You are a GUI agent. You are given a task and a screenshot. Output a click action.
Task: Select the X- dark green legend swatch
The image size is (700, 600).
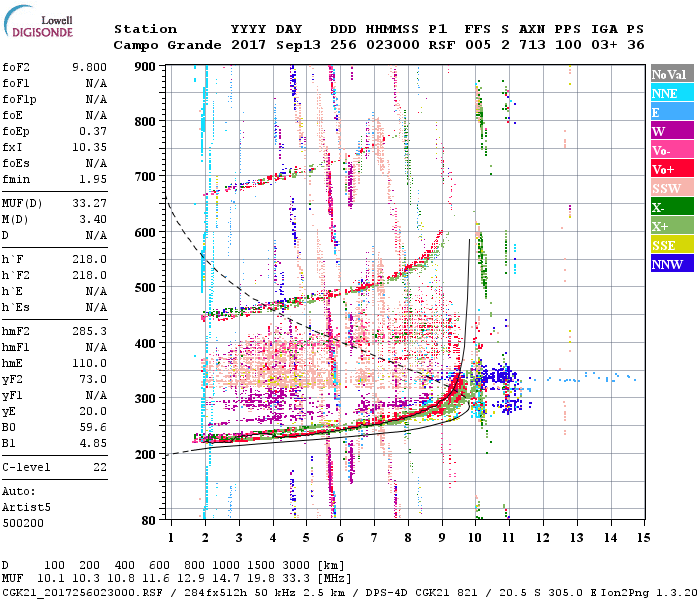coord(672,207)
